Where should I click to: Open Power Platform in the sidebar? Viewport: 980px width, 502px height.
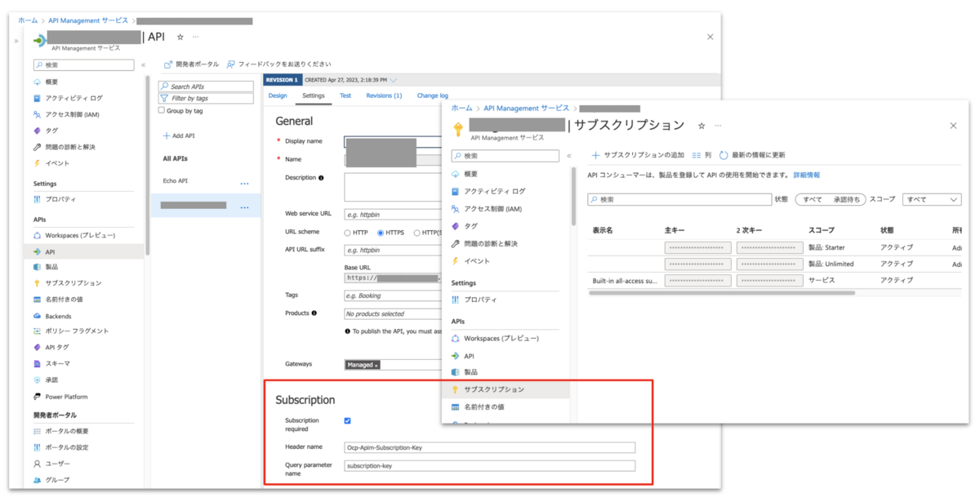click(x=66, y=397)
